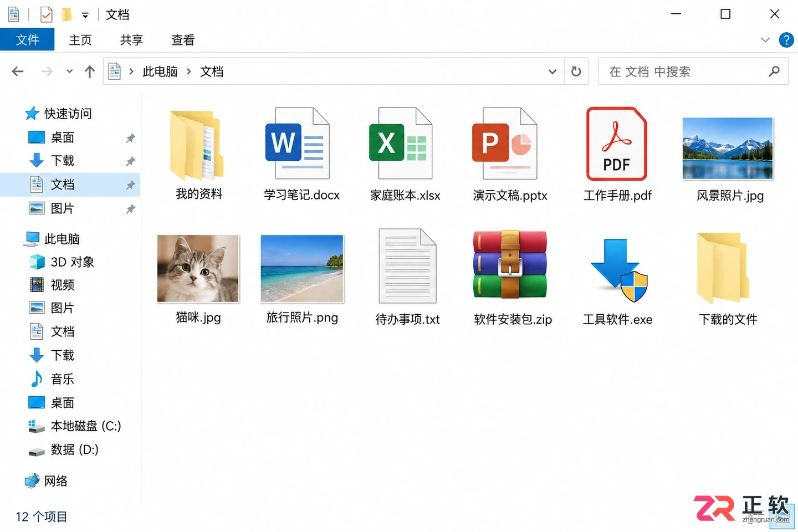Screen dimensions: 798x532
Task: Click the help question mark icon
Action: [x=786, y=40]
